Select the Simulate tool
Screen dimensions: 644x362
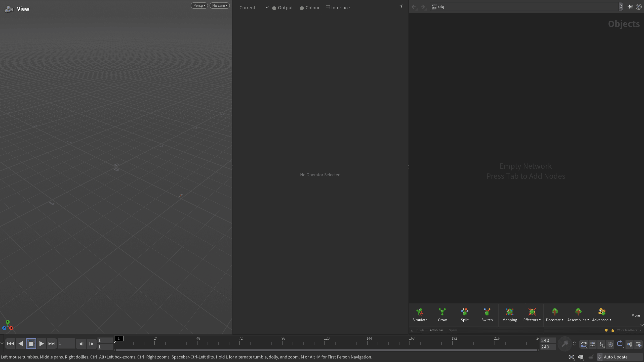pos(420,315)
